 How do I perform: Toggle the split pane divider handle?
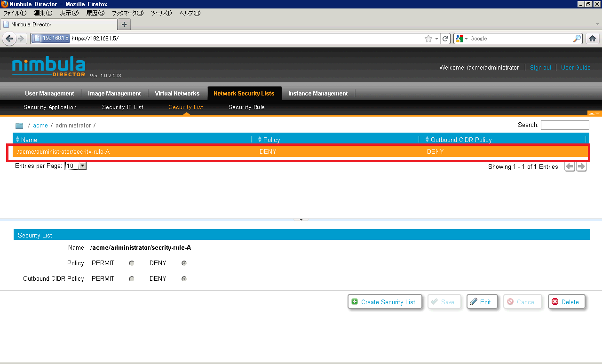click(301, 220)
